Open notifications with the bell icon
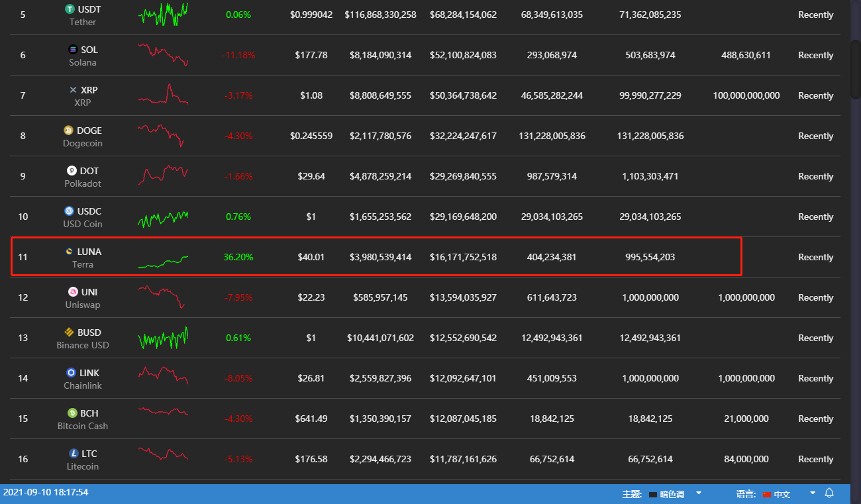This screenshot has width=861, height=504. [x=829, y=493]
